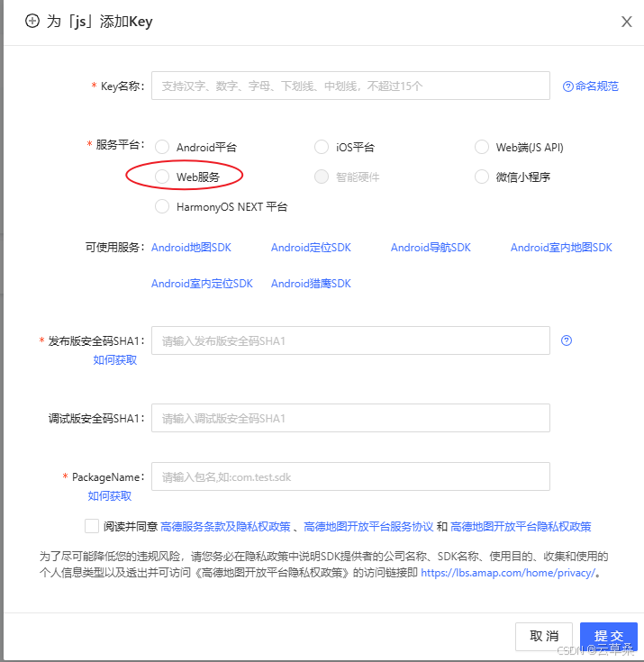Image resolution: width=644 pixels, height=662 pixels.
Task: Open the Android定位SDK link
Action: [311, 248]
